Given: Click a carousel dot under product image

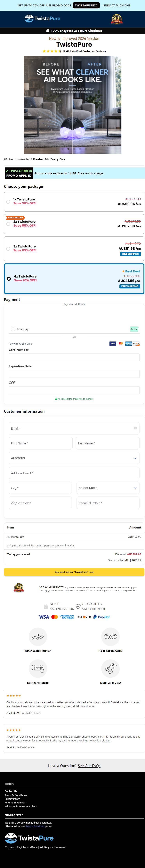Looking at the screenshot, I should click(x=68, y=149).
